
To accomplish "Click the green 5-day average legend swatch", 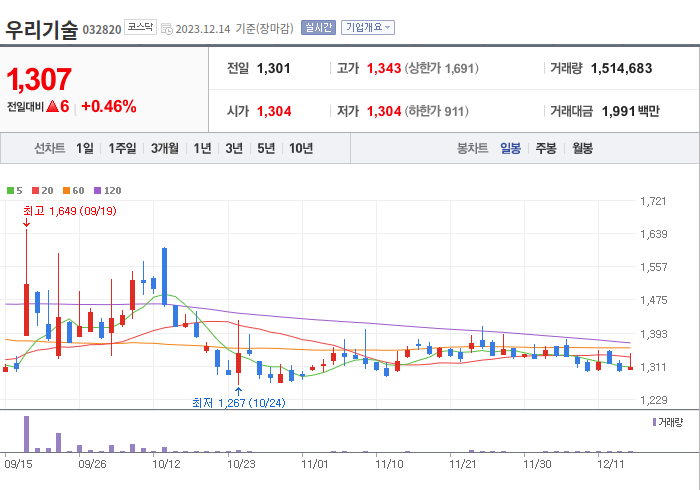I will pyautogui.click(x=10, y=191).
